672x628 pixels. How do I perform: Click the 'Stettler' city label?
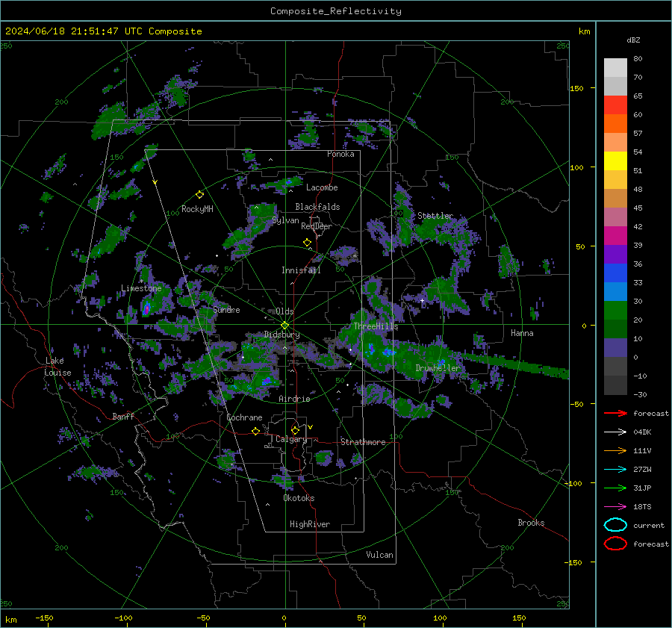pos(435,216)
